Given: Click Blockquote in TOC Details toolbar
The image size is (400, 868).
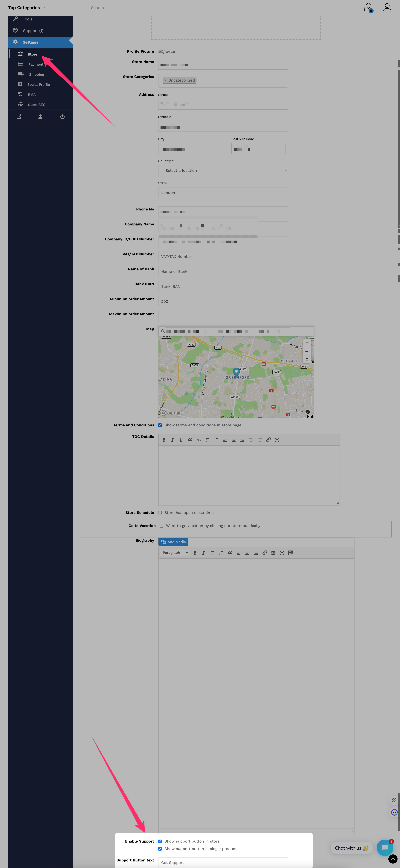Looking at the screenshot, I should [x=190, y=440].
